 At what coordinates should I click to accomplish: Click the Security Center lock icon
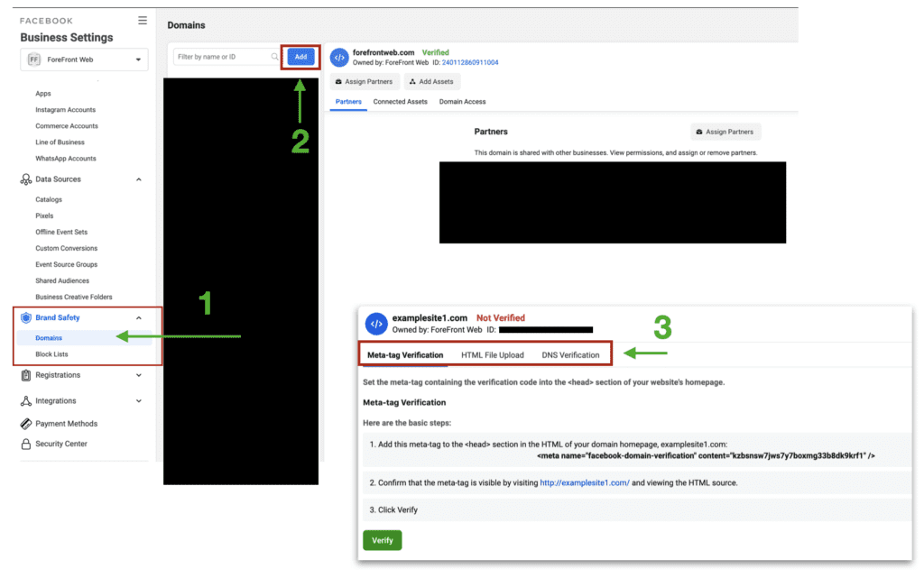(x=26, y=444)
